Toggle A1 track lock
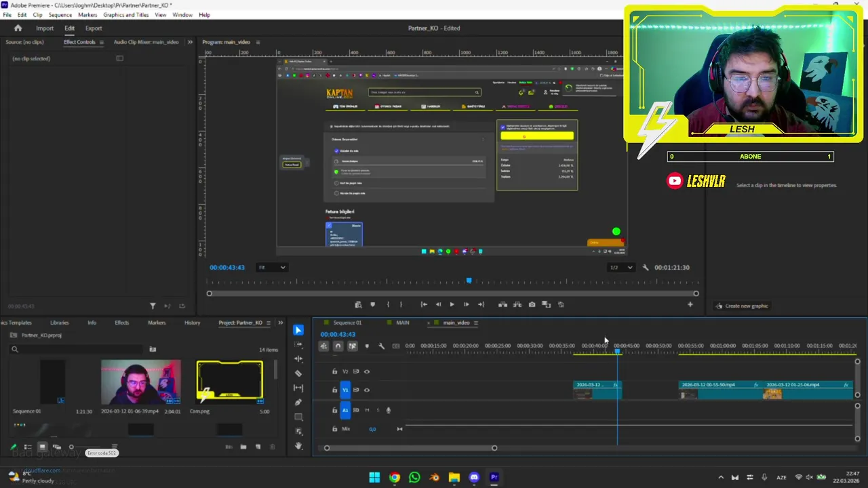The image size is (868, 488). pyautogui.click(x=334, y=410)
